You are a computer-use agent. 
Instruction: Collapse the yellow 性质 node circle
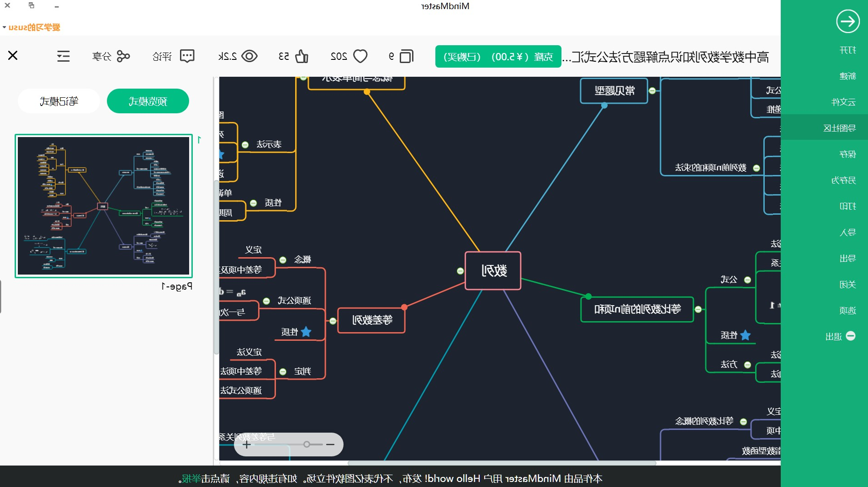253,203
